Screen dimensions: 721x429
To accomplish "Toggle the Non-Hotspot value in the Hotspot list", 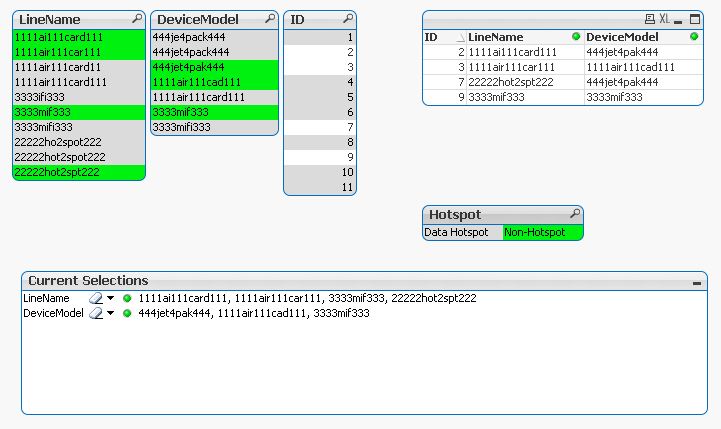I will 543,232.
